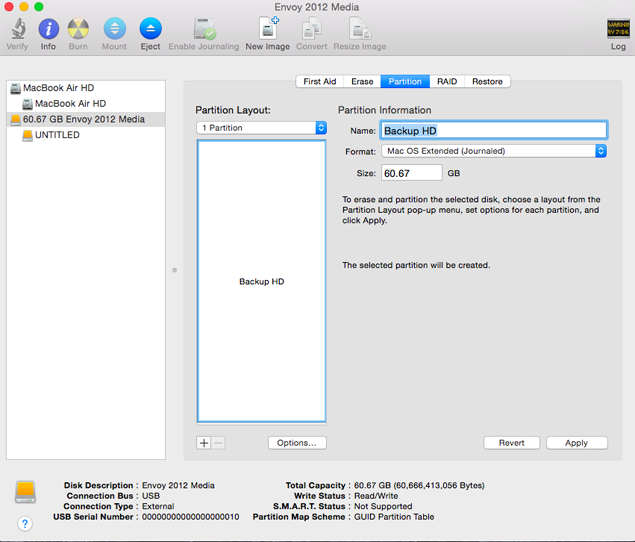Select the top-level MacBook Air HD disk
Screen dimensions: 635x542
click(x=86, y=88)
